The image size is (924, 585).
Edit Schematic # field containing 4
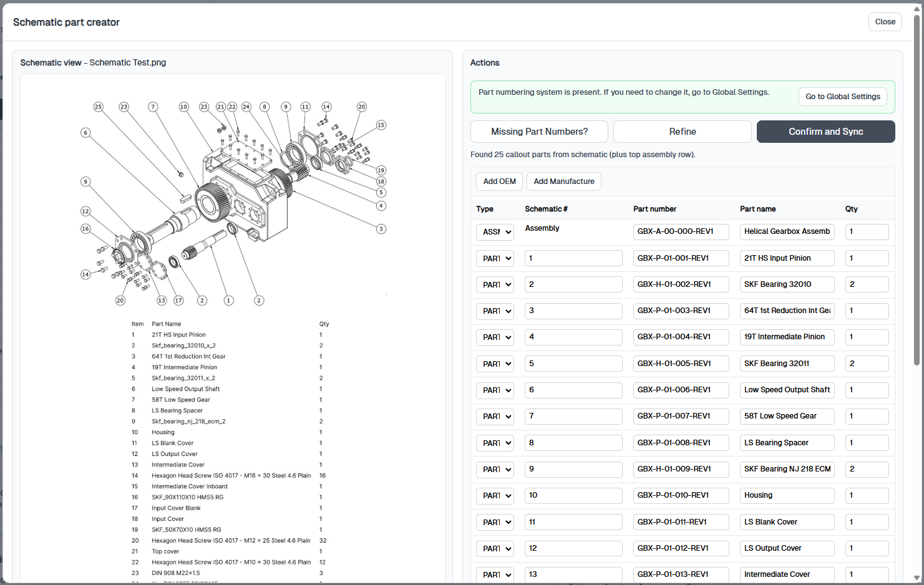point(573,337)
